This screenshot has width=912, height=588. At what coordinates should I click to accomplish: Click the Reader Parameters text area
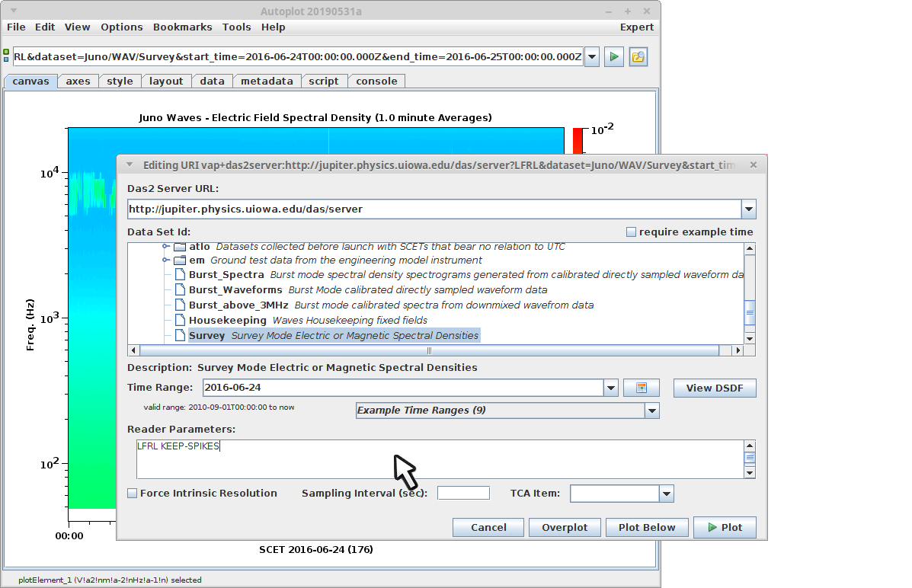coord(440,459)
